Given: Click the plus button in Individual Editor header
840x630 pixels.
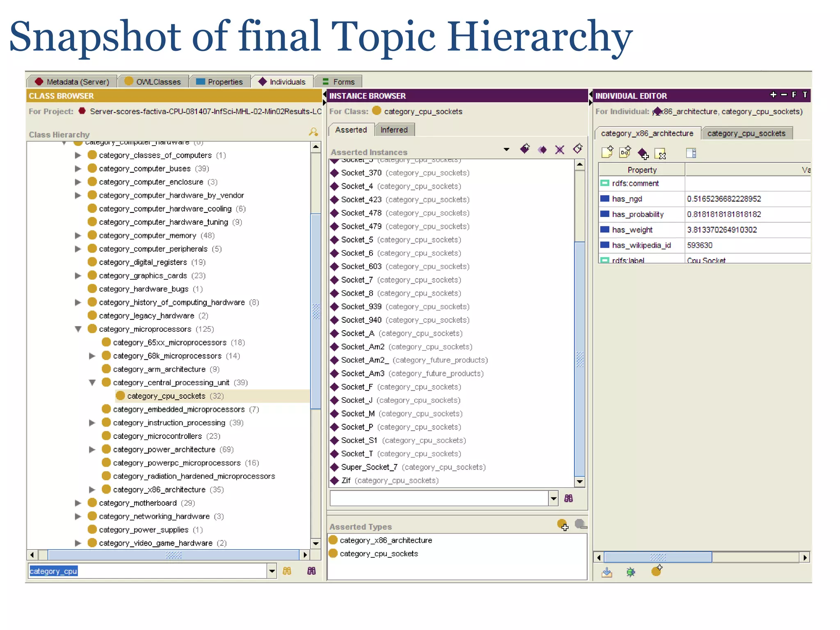Looking at the screenshot, I should coord(773,95).
